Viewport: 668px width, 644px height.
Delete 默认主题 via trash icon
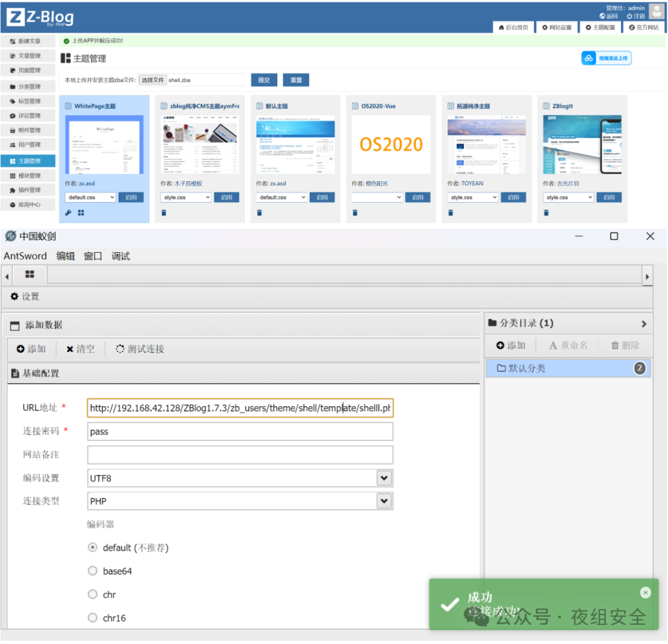259,213
